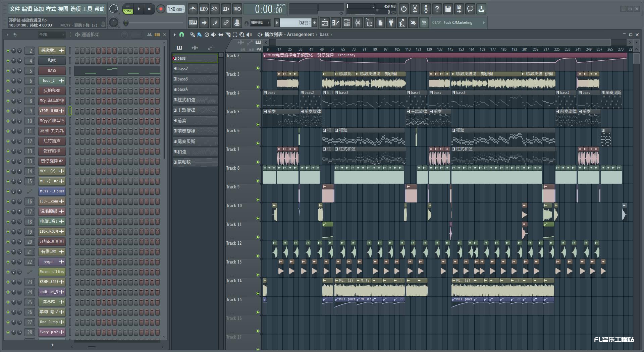Viewport: 644px width, 352px height.
Task: Open the 选项 menu
Action: coord(75,9)
